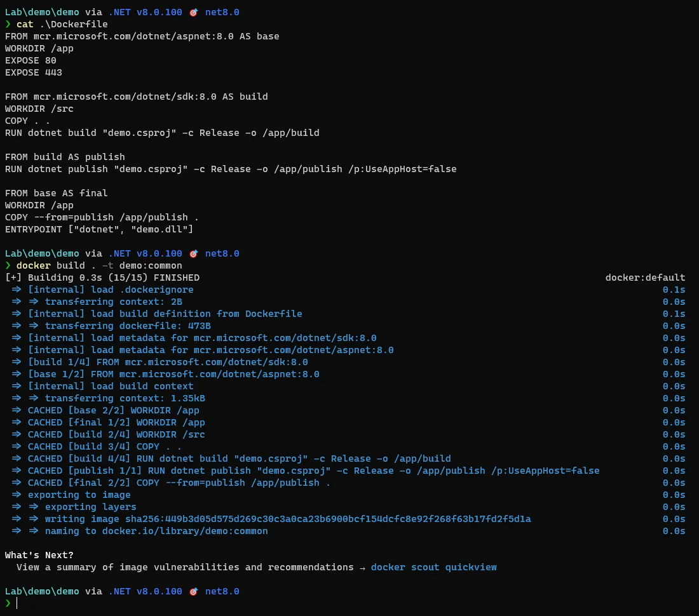Viewport: 699px width, 616px height.
Task: Click the '0.1s' duration beside load .dockerignore
Action: pyautogui.click(x=674, y=290)
